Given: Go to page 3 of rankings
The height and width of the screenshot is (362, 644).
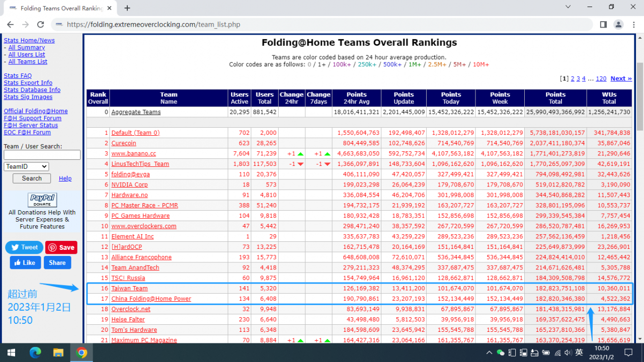Looking at the screenshot, I should pyautogui.click(x=578, y=78).
